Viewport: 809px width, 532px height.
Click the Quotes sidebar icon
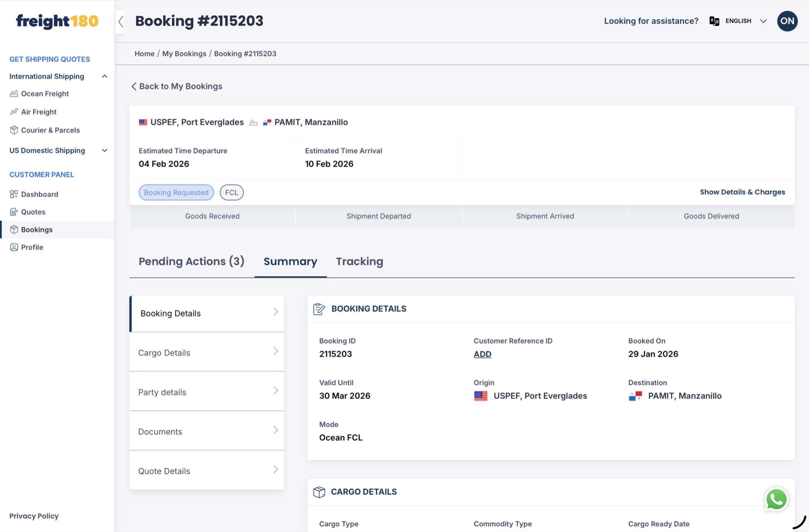(14, 212)
